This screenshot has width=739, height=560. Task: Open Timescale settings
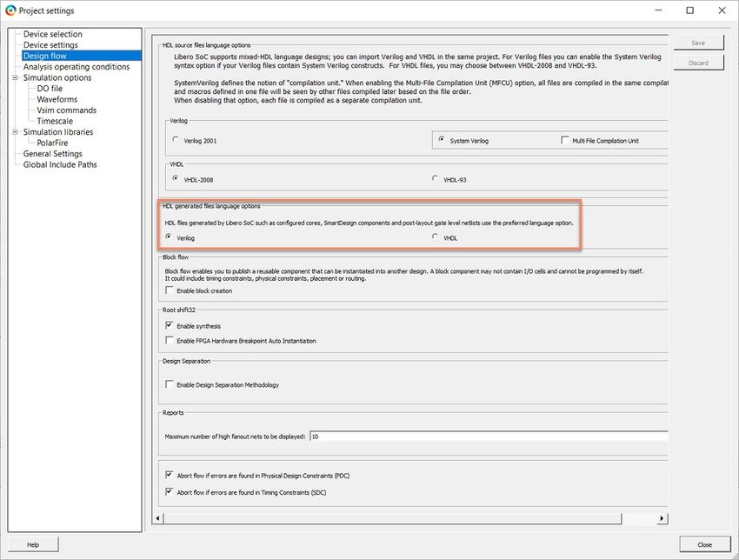[55, 121]
